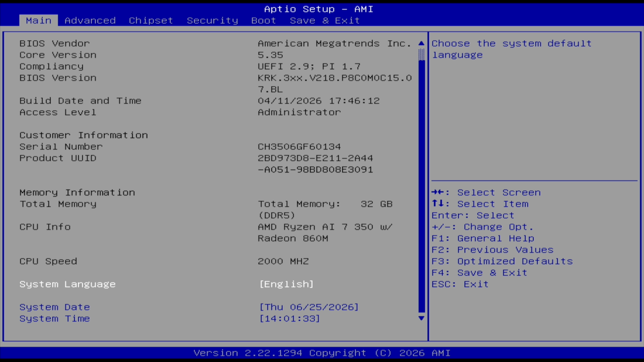The image size is (644, 362).
Task: Click the 2000 MHZ value
Action: (x=283, y=261)
